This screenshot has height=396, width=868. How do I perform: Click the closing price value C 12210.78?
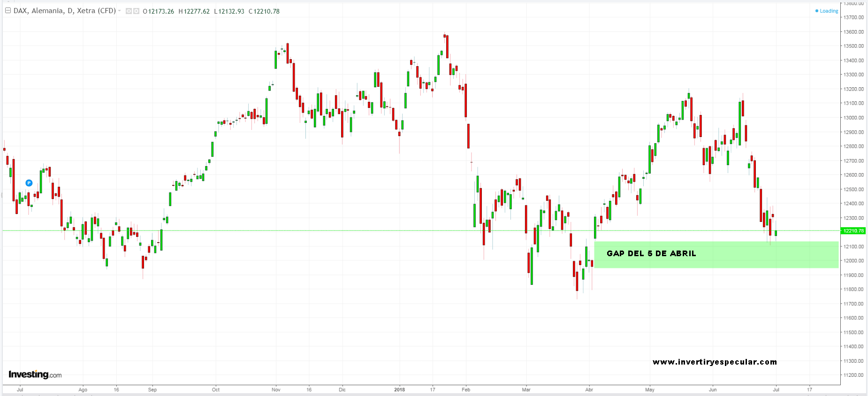click(264, 11)
